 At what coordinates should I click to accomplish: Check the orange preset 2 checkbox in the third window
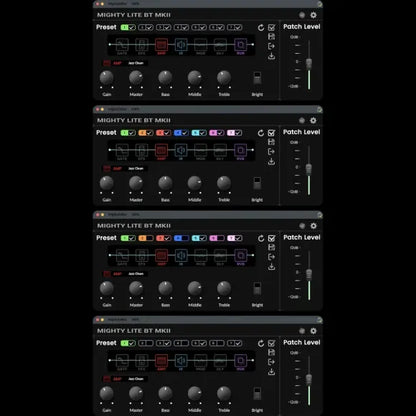point(150,238)
